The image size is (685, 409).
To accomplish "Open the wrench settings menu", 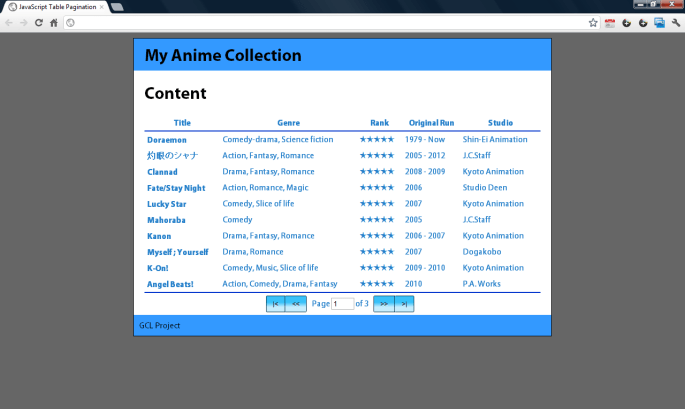I will 676,22.
